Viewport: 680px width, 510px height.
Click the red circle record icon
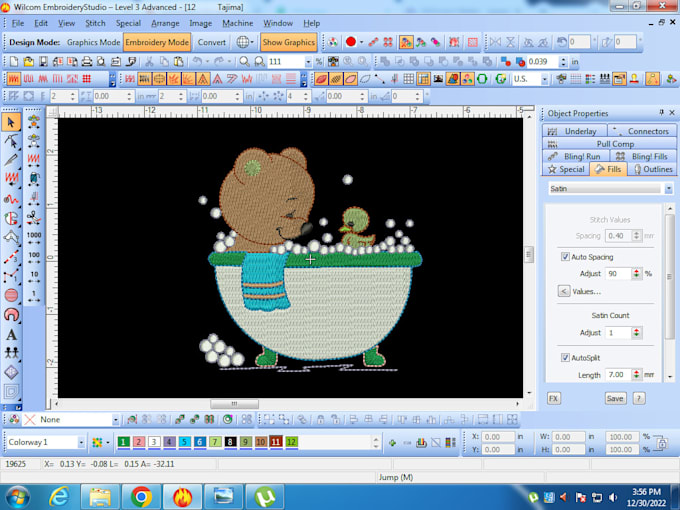[x=350, y=42]
